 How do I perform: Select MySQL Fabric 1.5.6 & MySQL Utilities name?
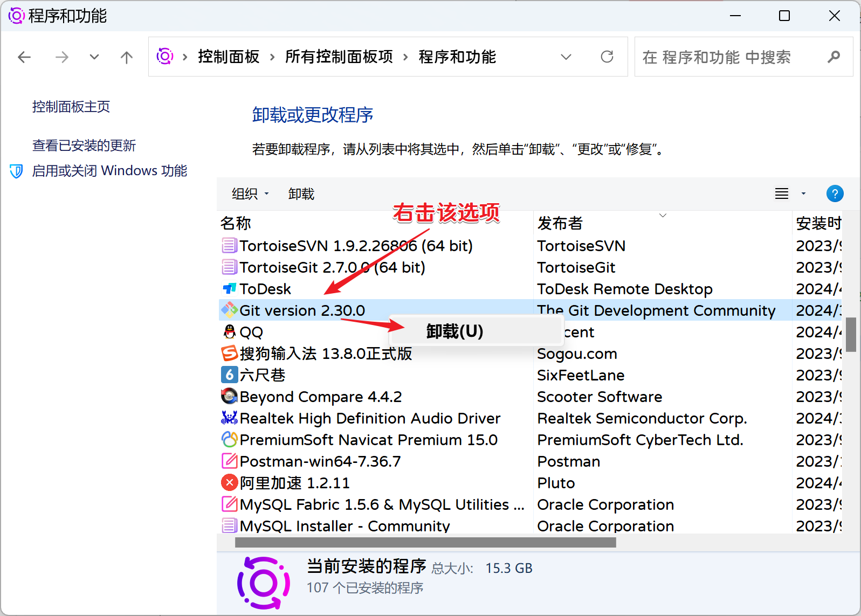click(382, 504)
